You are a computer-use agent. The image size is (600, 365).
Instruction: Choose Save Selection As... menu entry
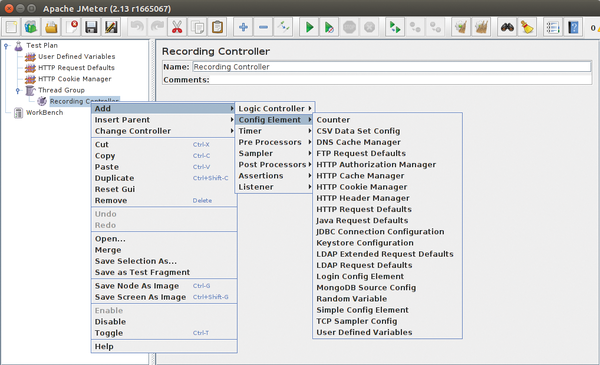164,261
